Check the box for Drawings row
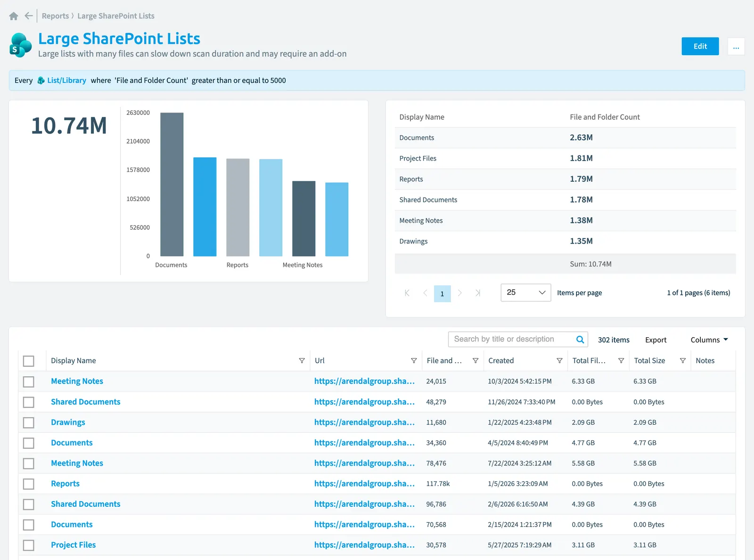The width and height of the screenshot is (754, 560). coord(29,422)
